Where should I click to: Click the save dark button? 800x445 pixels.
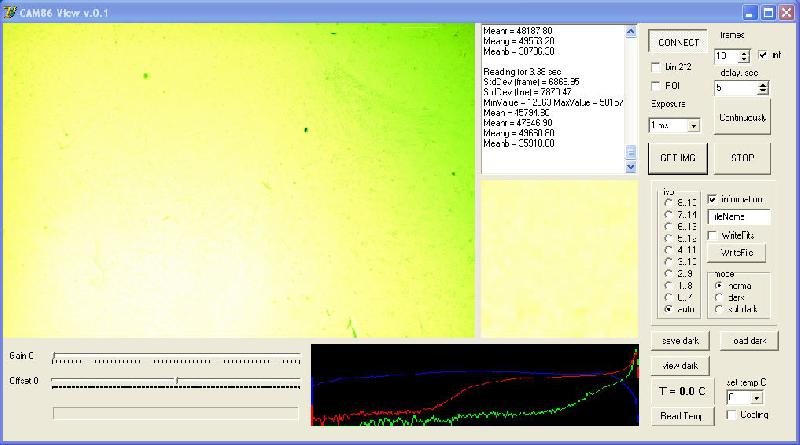click(x=680, y=341)
